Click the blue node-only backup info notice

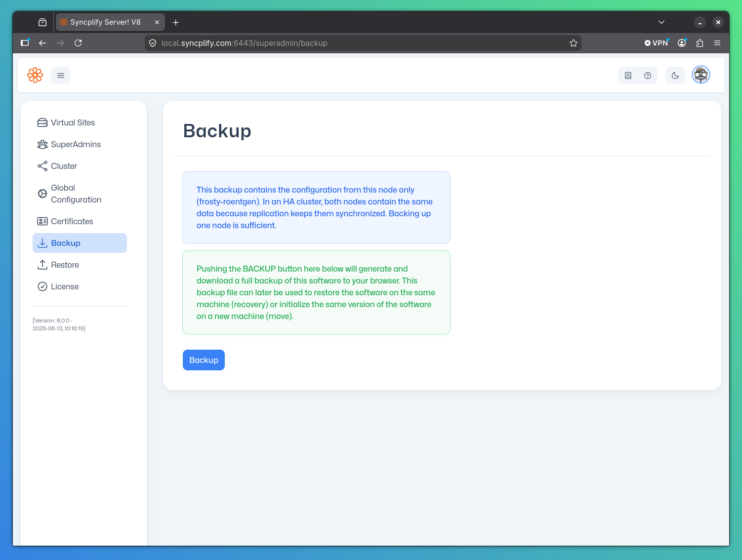click(316, 207)
